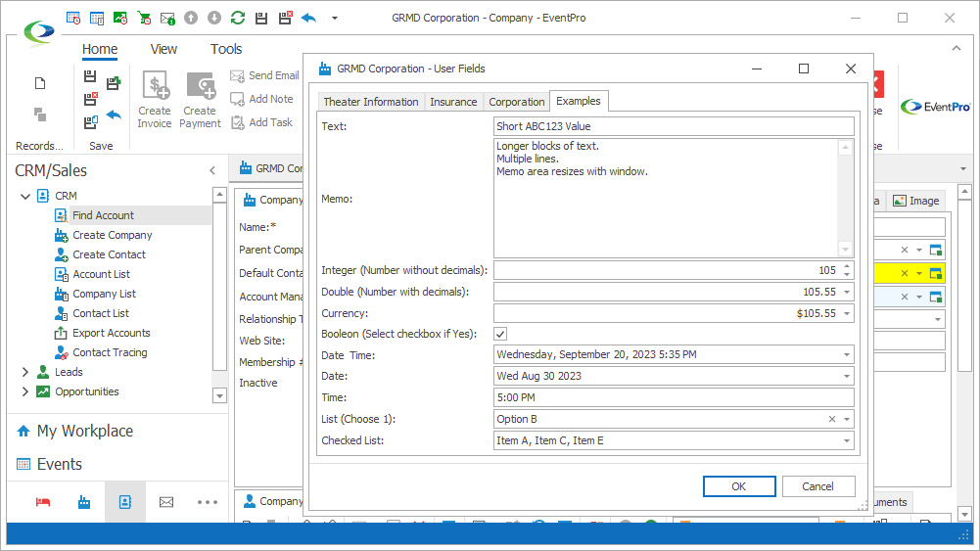The width and height of the screenshot is (980, 551).
Task: Collapse the CRM/Sales navigation panel
Action: point(212,170)
